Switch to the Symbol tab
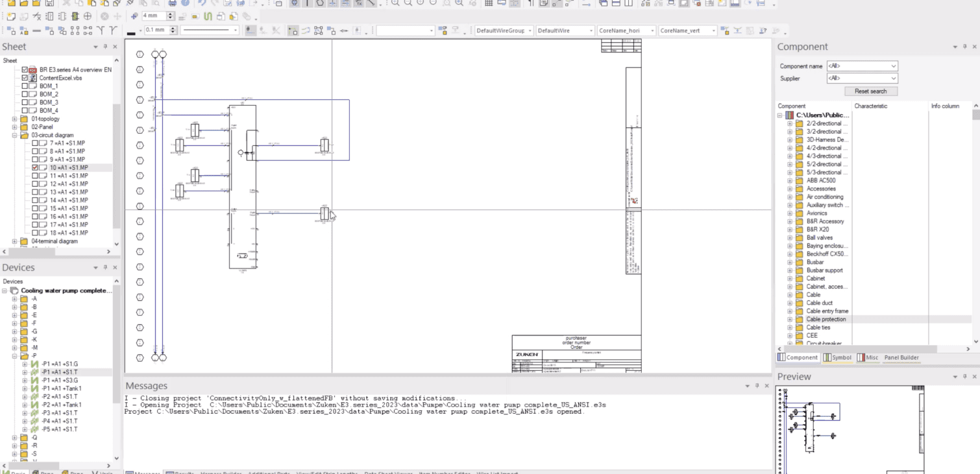The image size is (980, 474). pos(837,357)
